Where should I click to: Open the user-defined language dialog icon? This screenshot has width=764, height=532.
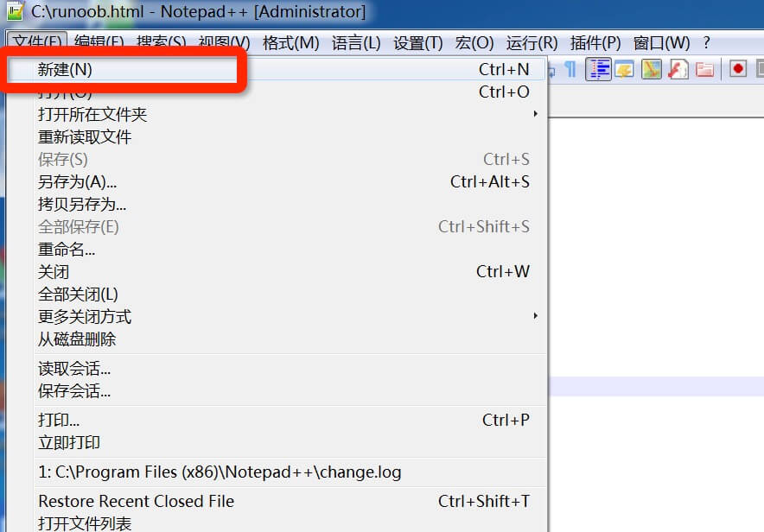click(624, 70)
